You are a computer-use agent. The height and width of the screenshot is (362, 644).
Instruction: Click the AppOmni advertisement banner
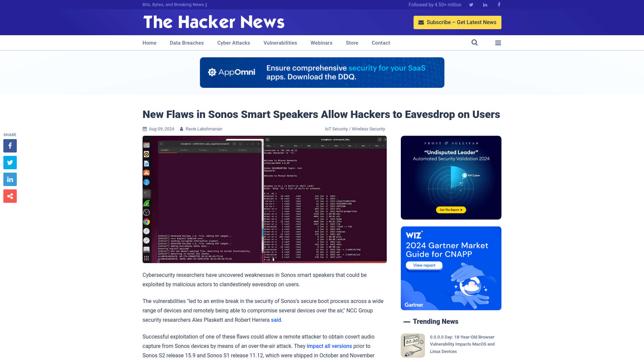tap(322, 72)
